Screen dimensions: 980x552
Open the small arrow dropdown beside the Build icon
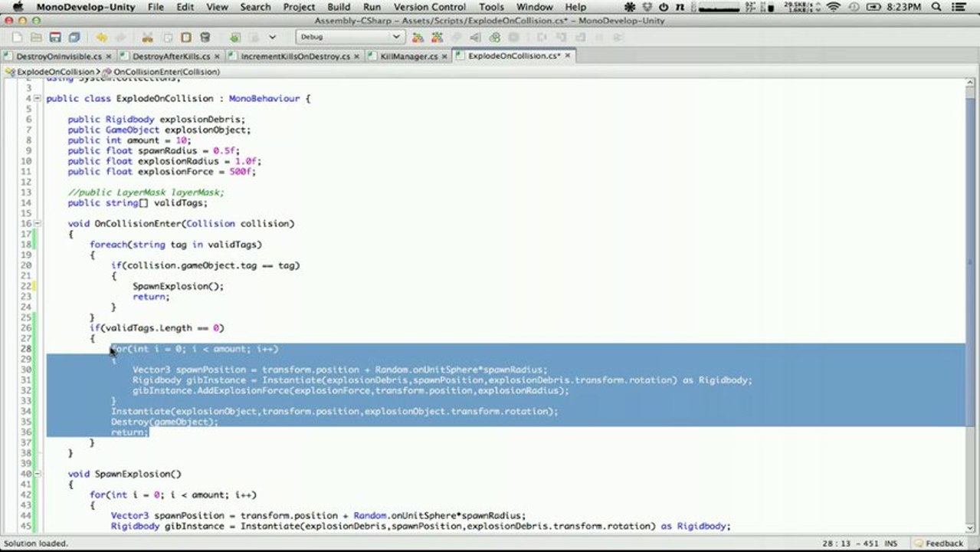273,37
